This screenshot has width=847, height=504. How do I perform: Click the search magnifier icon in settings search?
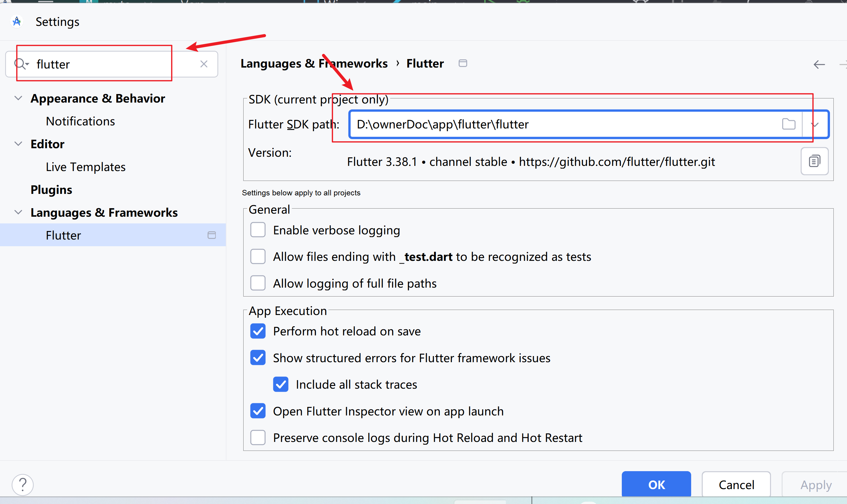pos(20,64)
